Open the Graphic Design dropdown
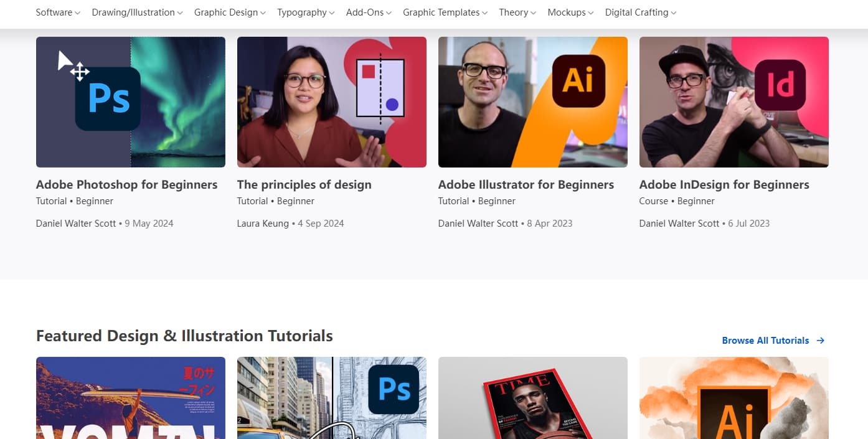This screenshot has width=868, height=439. pyautogui.click(x=230, y=12)
